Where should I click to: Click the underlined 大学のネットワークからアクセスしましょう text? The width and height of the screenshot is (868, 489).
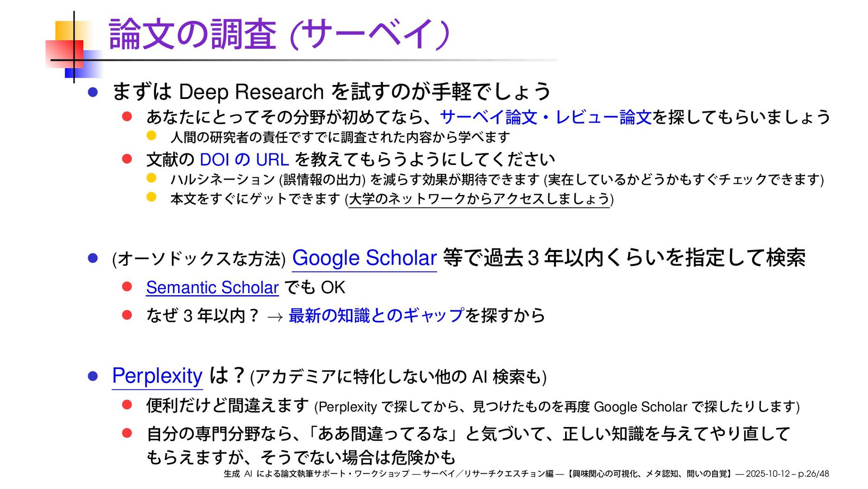tap(479, 199)
